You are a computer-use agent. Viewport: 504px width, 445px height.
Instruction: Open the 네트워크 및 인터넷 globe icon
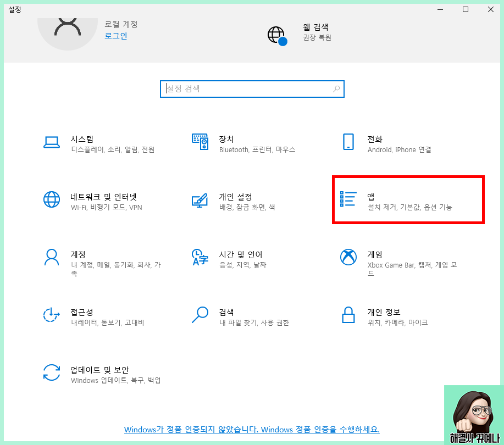tap(52, 199)
